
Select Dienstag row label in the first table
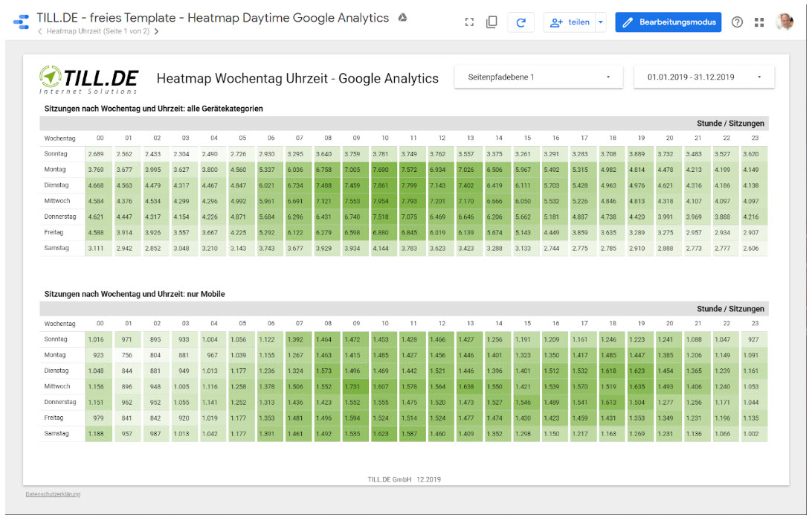pyautogui.click(x=57, y=185)
